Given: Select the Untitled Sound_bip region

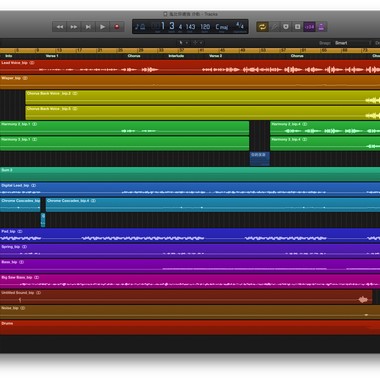Looking at the screenshot, I should 186,297.
